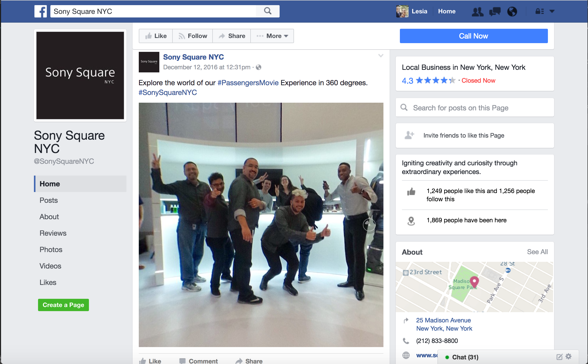Open the Sony Square NYC post author link
Screen dimensions: 588x364
coord(193,57)
